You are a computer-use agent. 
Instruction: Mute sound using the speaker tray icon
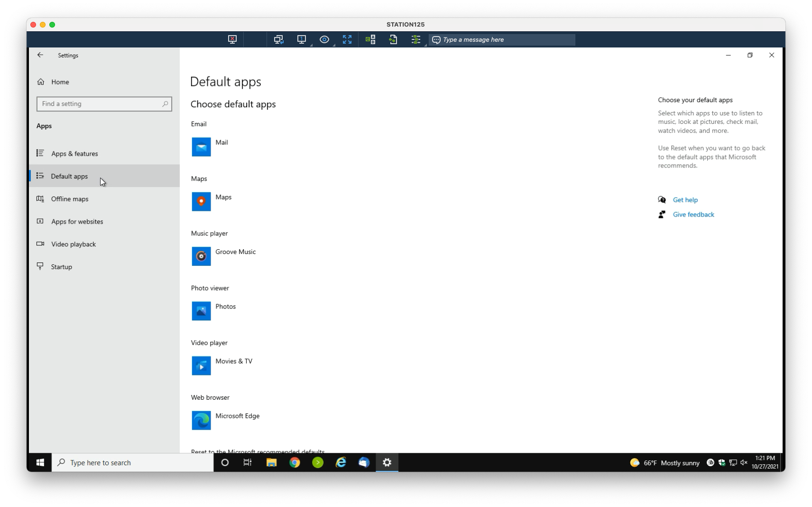[743, 462]
